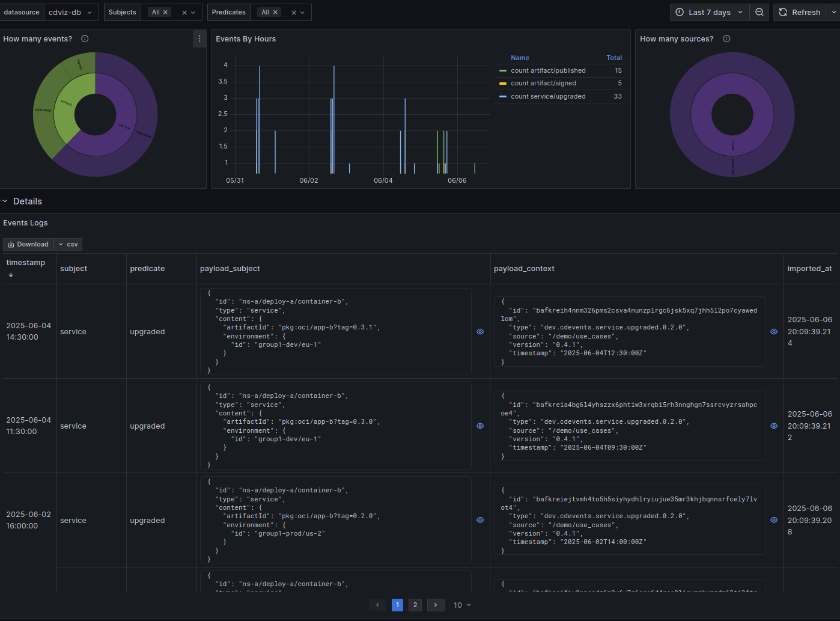Viewport: 840px width, 621px height.
Task: Open the 'How many events?' panel menu
Action: point(199,38)
